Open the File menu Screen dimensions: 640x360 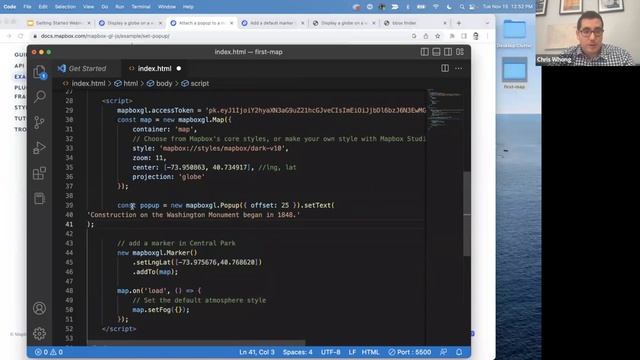tap(27, 7)
